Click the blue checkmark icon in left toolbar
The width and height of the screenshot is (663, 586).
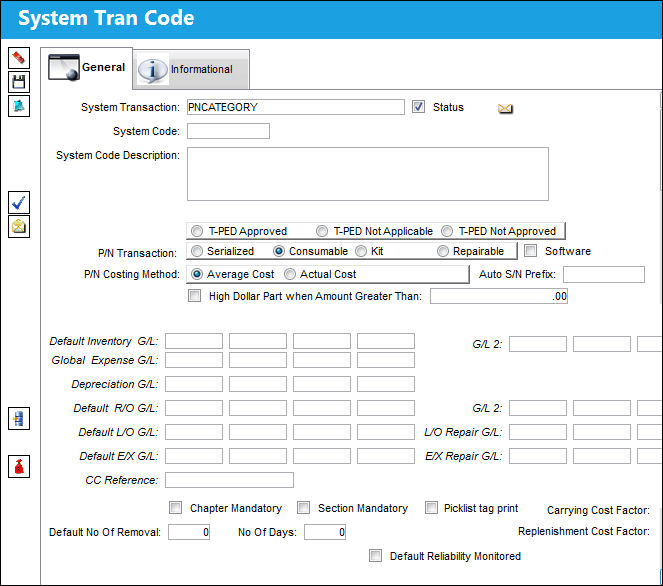pyautogui.click(x=19, y=203)
